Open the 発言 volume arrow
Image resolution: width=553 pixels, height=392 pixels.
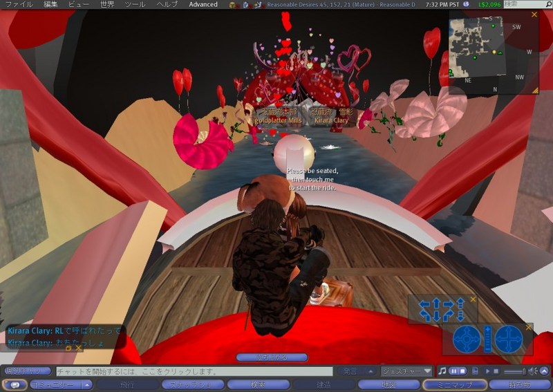pyautogui.click(x=371, y=371)
